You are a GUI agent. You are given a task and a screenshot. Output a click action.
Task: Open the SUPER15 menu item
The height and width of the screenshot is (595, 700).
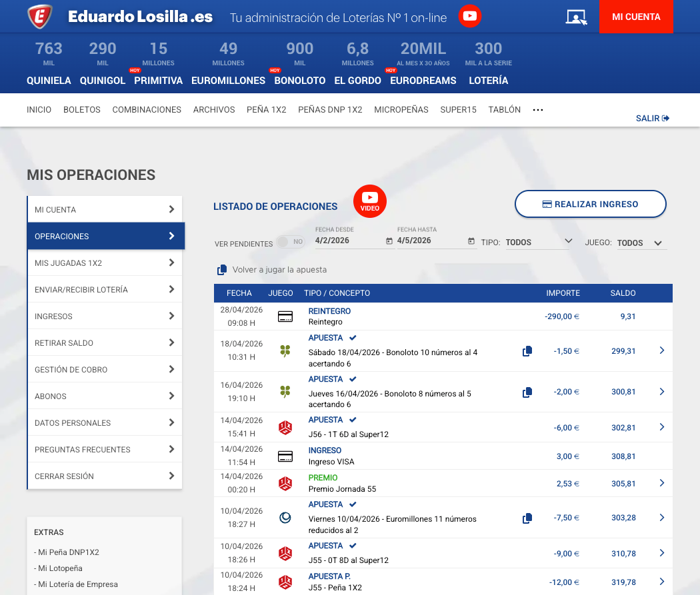459,110
